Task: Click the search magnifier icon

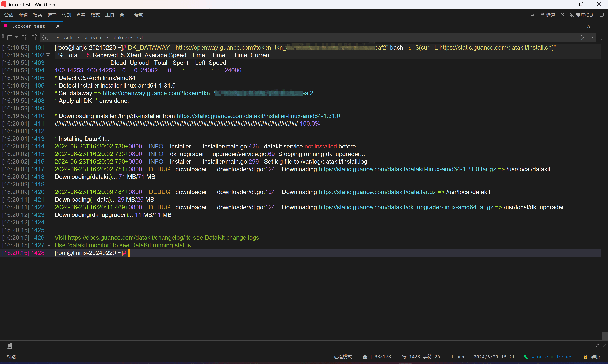Action: pos(532,15)
